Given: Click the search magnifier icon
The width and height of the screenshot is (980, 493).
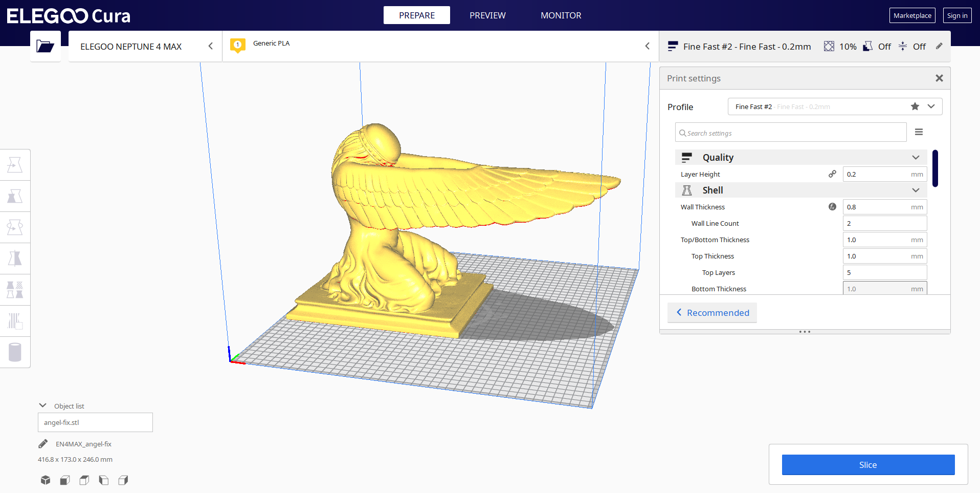Looking at the screenshot, I should click(682, 133).
